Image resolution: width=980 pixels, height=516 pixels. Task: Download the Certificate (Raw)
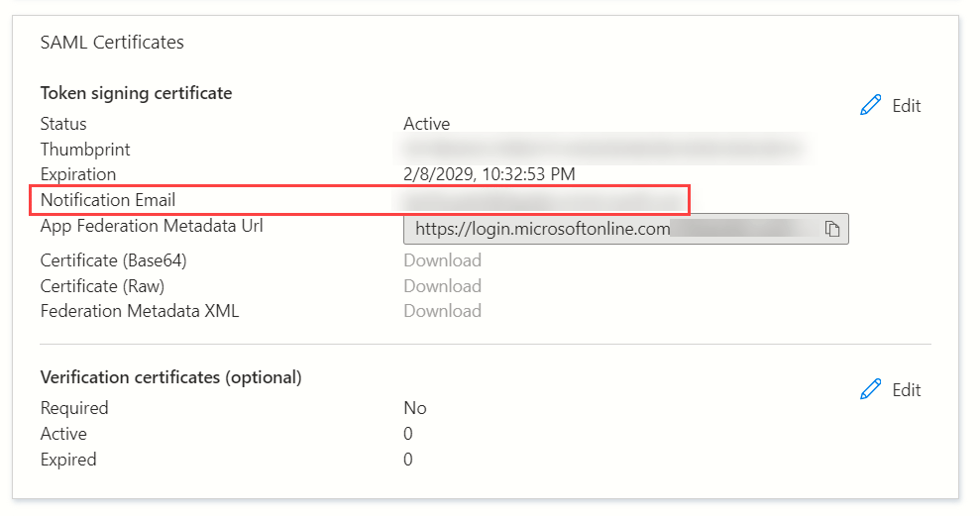pyautogui.click(x=443, y=286)
